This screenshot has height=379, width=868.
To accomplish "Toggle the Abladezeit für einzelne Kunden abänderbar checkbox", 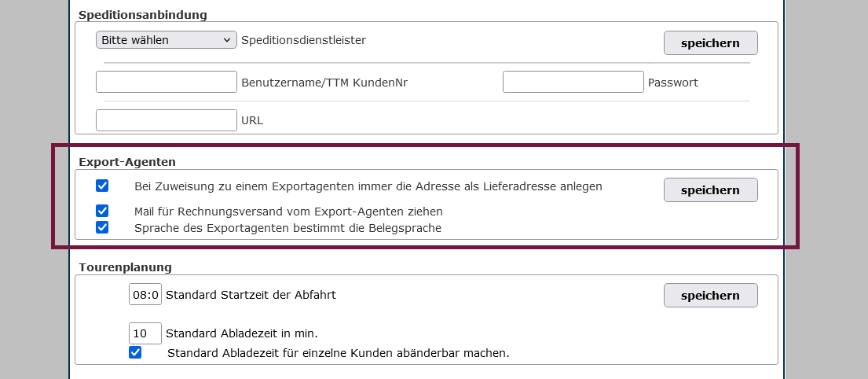I will point(135,352).
